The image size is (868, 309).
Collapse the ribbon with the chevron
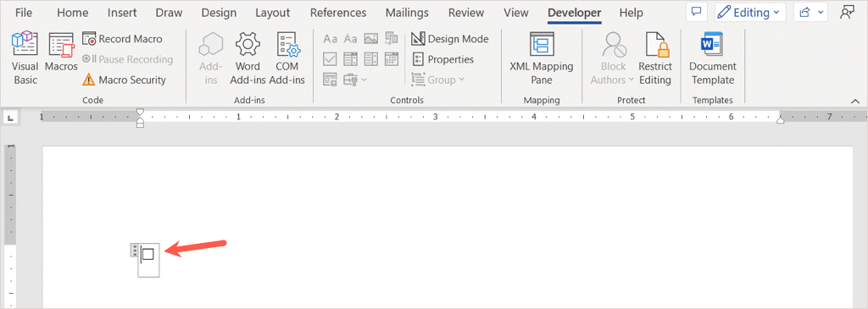855,101
